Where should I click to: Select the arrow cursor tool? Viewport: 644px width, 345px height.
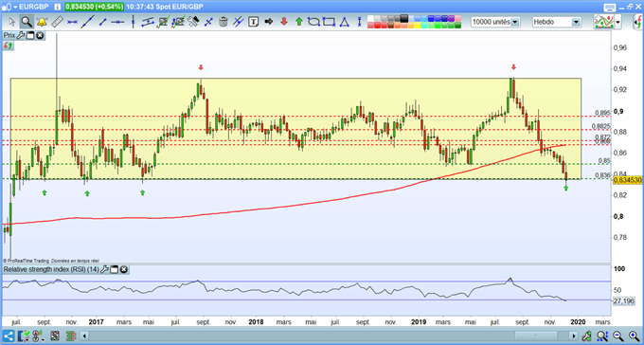coord(12,22)
